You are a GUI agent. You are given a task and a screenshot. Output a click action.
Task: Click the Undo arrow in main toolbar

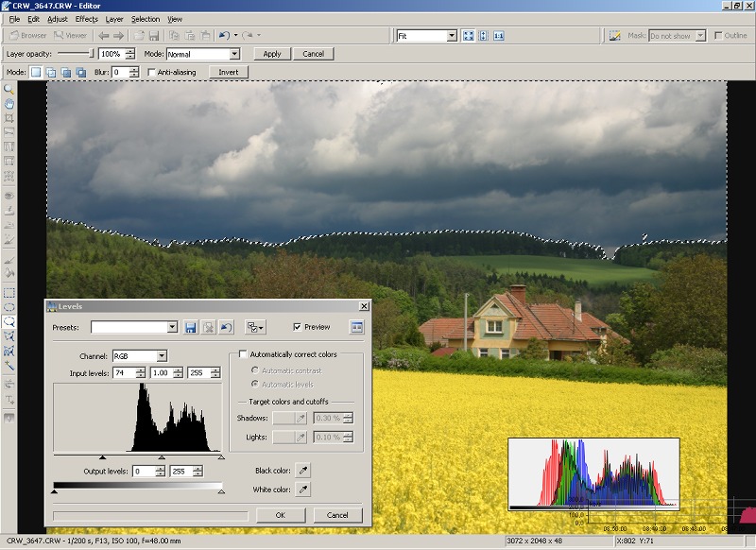pyautogui.click(x=224, y=36)
